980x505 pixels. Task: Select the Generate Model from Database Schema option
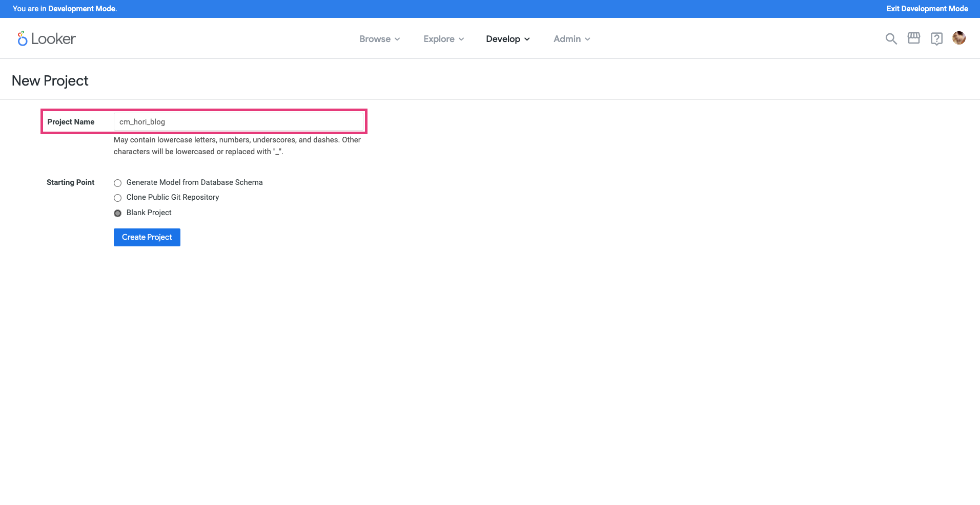click(x=117, y=183)
